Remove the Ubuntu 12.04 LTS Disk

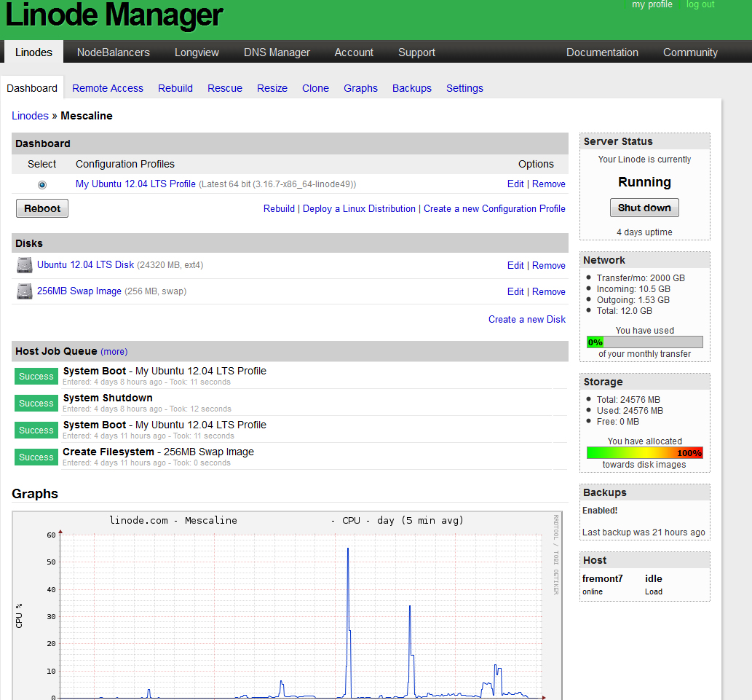(x=549, y=265)
